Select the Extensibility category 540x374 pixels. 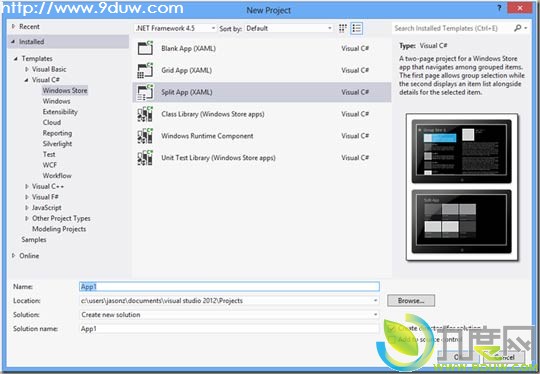click(60, 112)
